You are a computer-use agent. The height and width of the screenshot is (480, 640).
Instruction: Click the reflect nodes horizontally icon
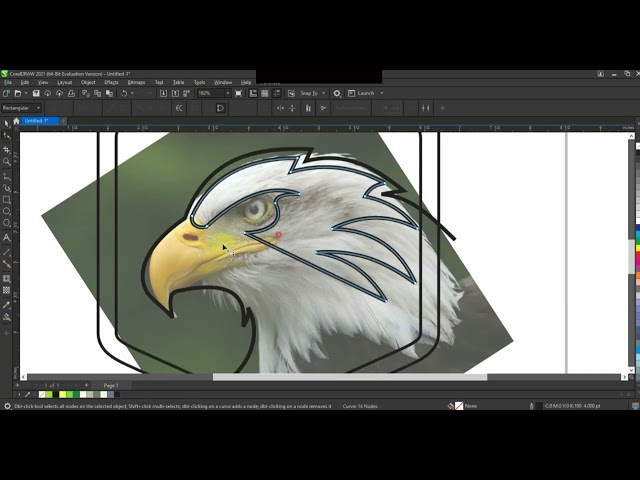[280, 108]
